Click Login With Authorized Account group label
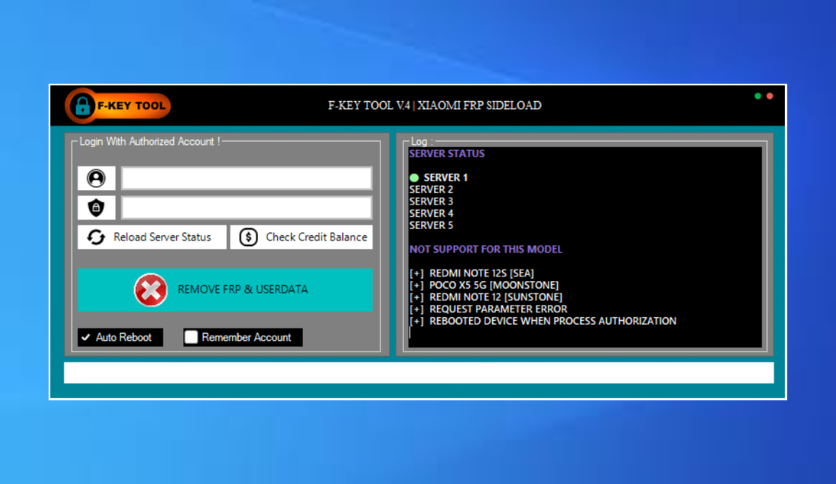836x484 pixels. (x=149, y=142)
